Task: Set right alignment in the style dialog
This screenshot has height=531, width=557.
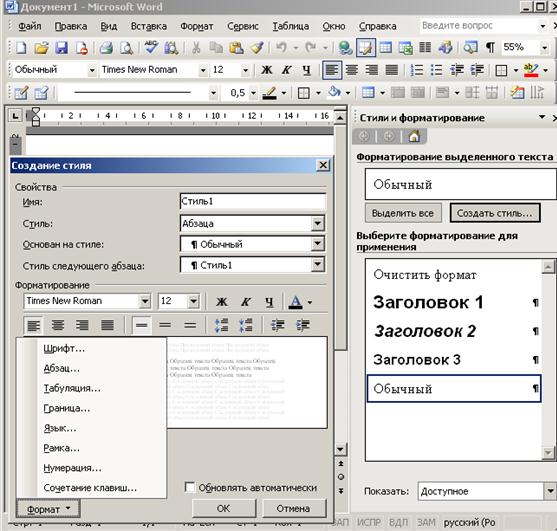Action: pos(82,325)
